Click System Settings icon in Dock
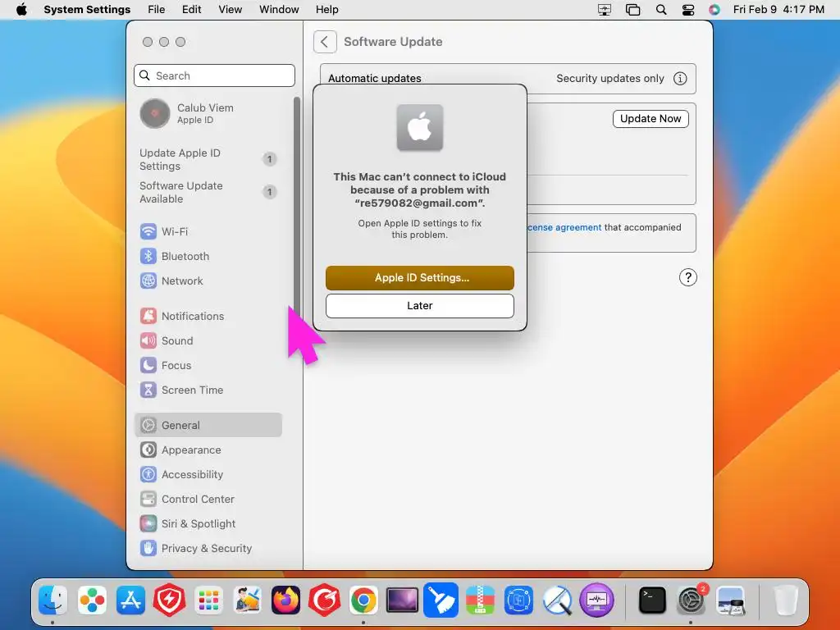This screenshot has width=840, height=630. (x=692, y=600)
